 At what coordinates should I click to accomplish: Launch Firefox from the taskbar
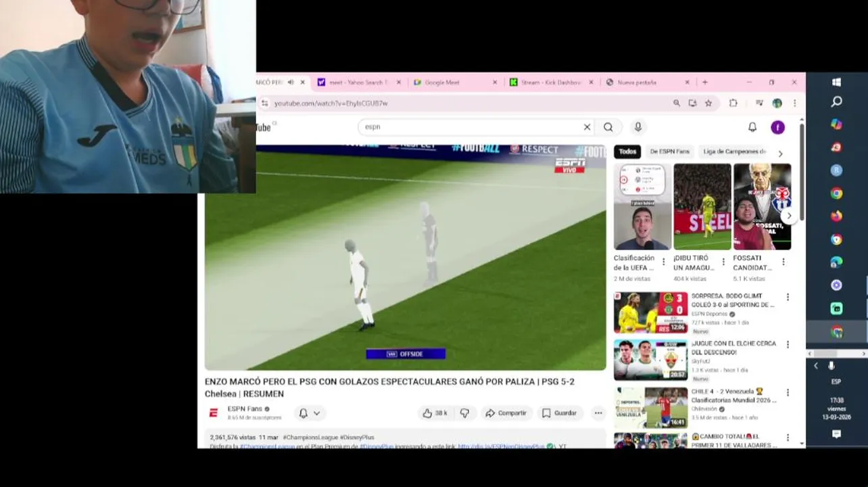pyautogui.click(x=836, y=216)
